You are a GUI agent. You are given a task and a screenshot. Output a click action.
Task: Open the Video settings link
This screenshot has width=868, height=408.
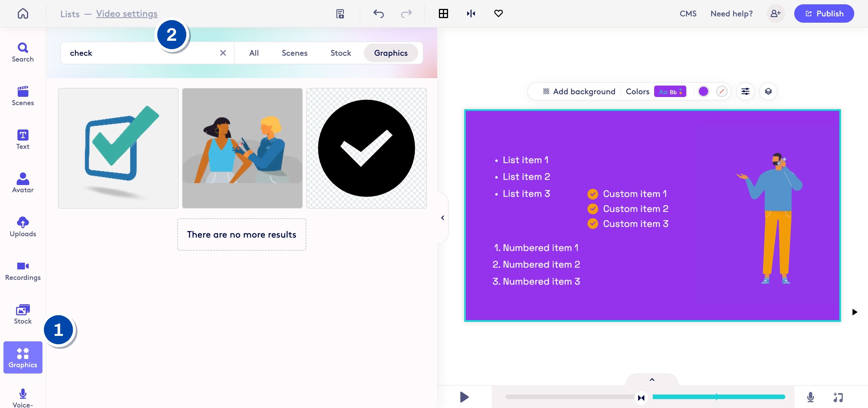click(x=127, y=14)
